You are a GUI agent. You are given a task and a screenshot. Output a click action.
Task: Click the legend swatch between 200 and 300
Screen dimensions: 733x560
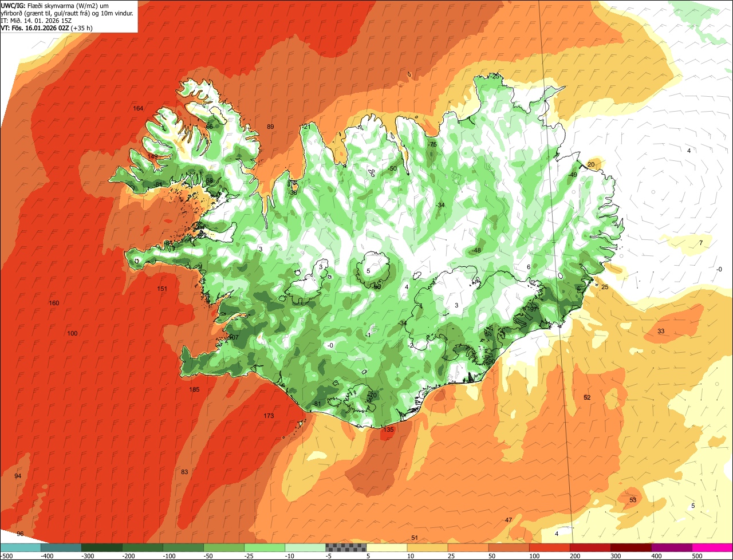[590, 547]
